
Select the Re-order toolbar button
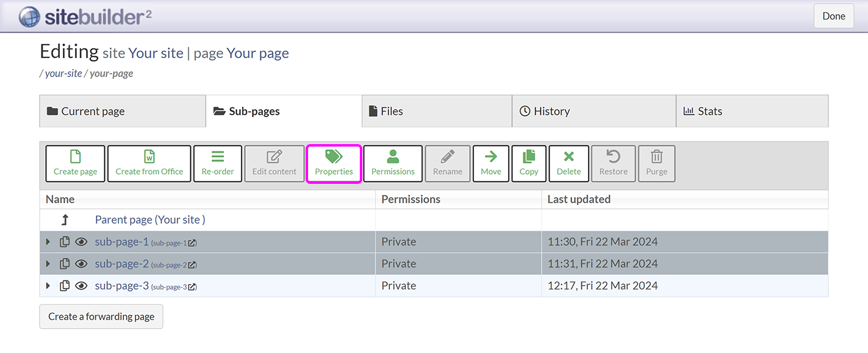(218, 164)
